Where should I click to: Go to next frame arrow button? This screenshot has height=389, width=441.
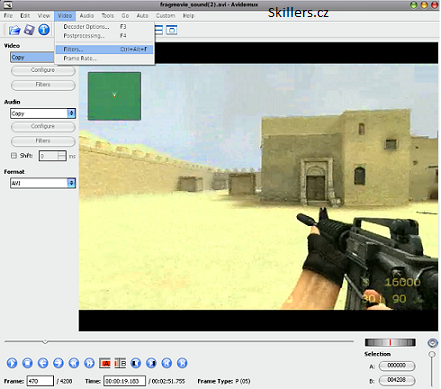[x=58, y=363]
